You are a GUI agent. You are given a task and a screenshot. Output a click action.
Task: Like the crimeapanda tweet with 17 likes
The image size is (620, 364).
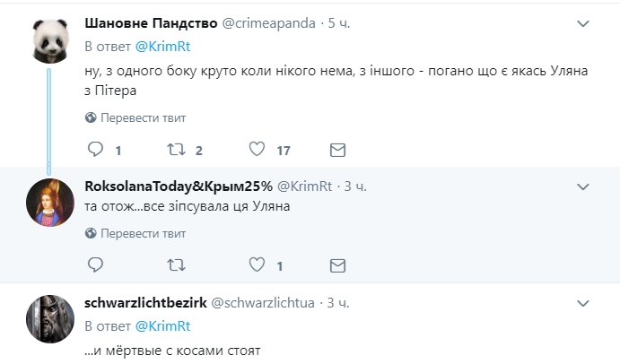(x=257, y=150)
